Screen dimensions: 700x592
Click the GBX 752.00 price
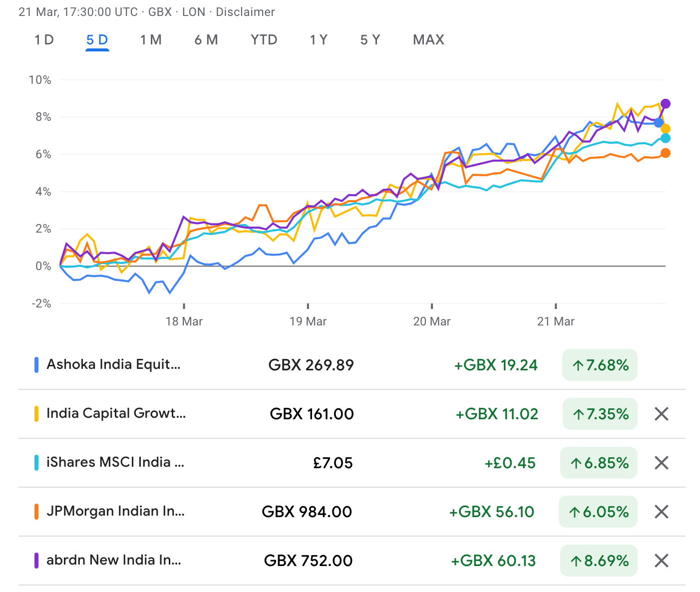point(308,561)
